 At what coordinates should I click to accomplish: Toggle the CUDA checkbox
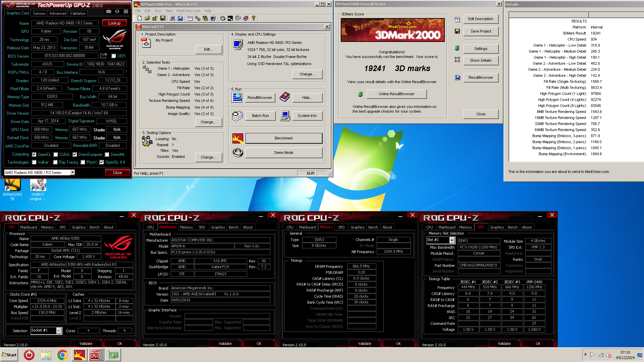56,155
